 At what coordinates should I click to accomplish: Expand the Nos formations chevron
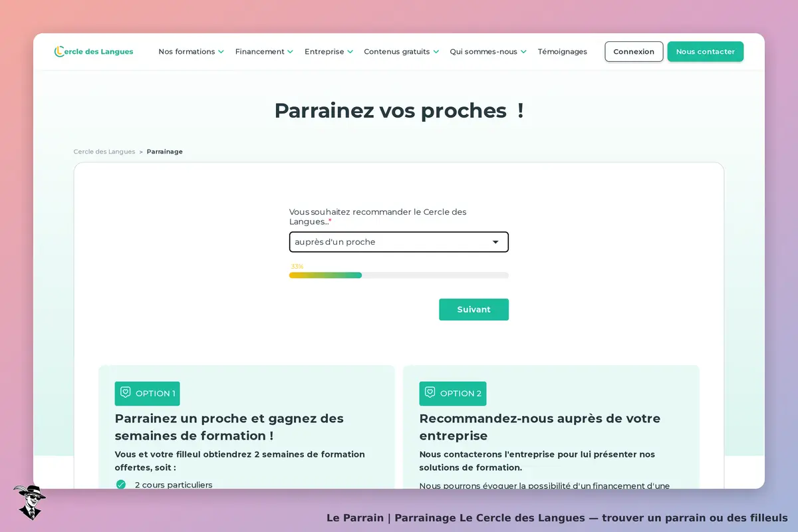coord(221,52)
